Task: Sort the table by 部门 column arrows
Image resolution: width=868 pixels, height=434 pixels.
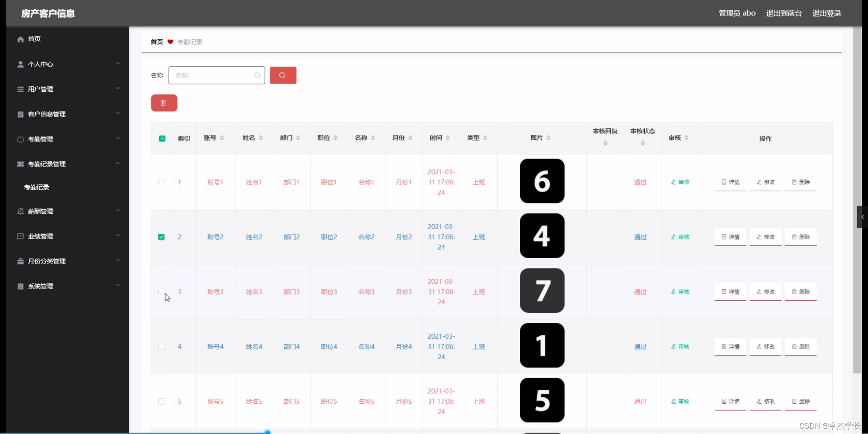Action: (x=298, y=138)
